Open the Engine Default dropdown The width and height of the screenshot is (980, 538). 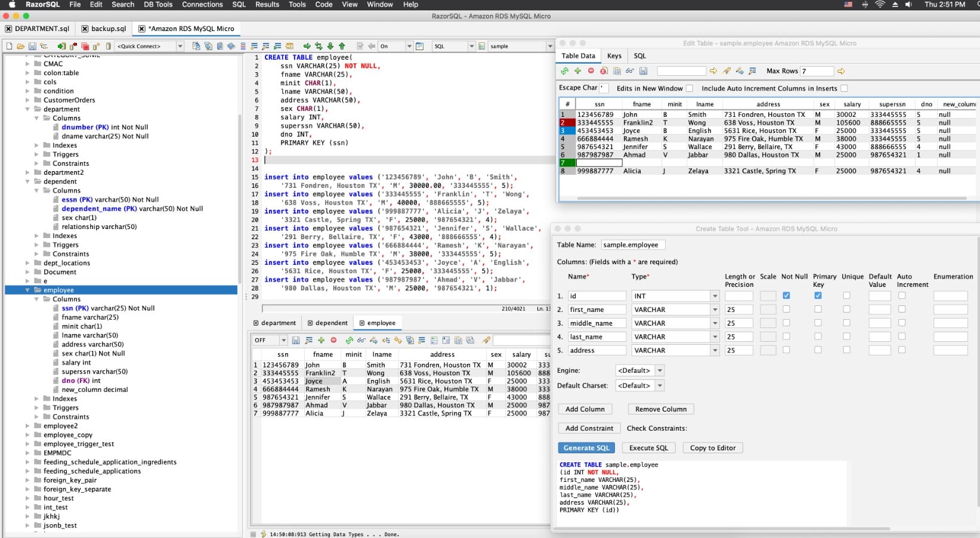tap(660, 370)
